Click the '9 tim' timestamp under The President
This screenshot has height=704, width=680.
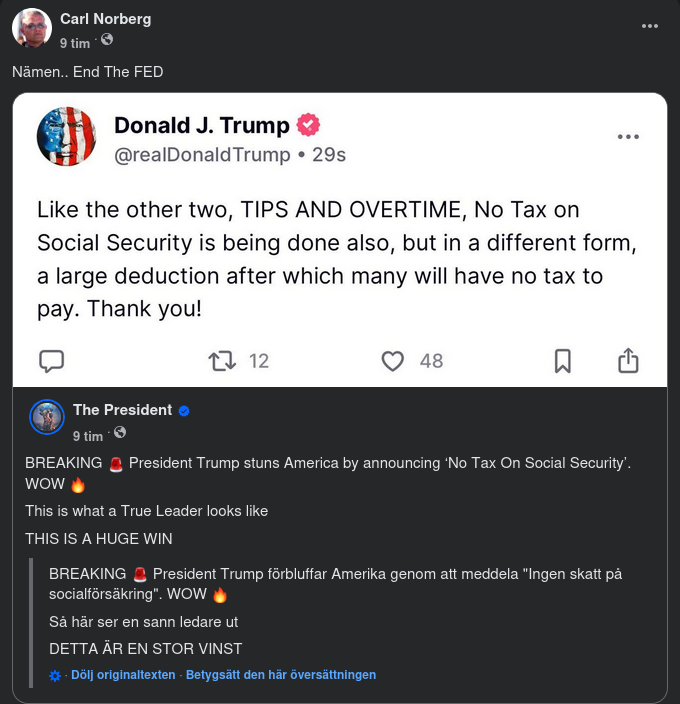(88, 436)
